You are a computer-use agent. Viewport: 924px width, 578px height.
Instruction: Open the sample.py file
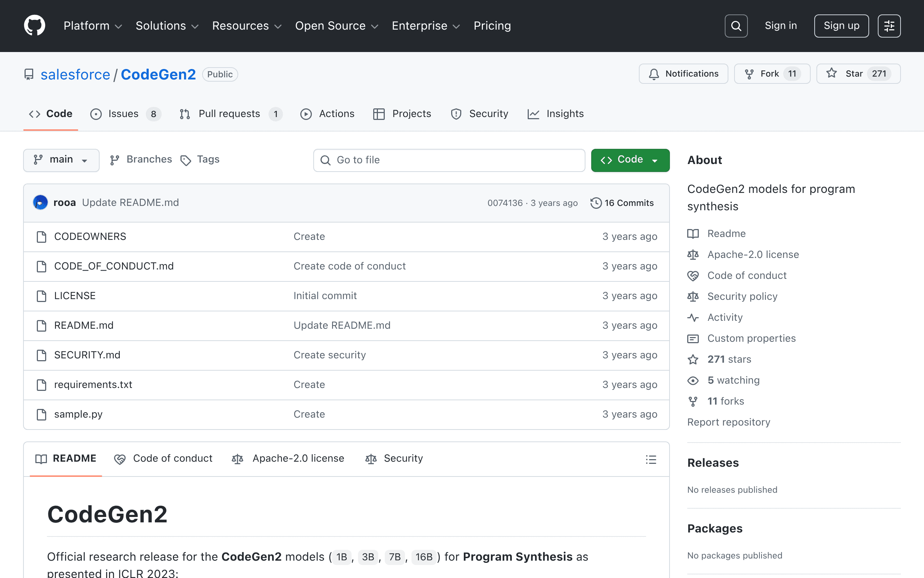[78, 414]
